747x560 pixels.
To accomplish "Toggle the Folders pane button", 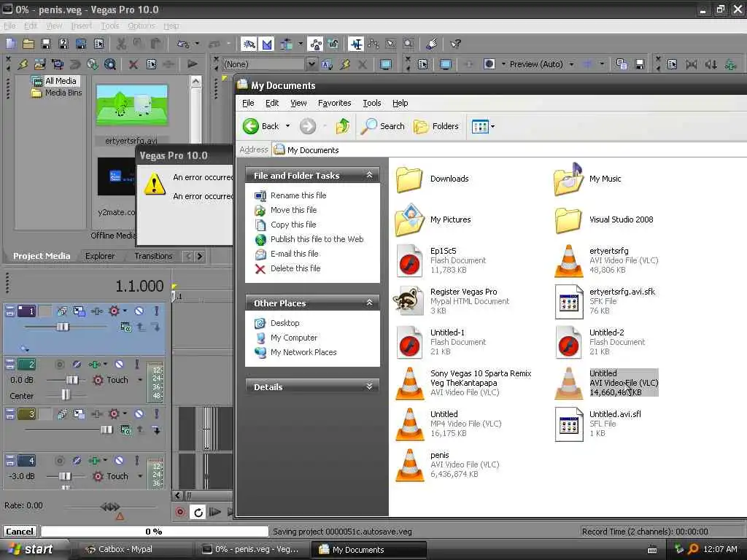I will pos(436,126).
